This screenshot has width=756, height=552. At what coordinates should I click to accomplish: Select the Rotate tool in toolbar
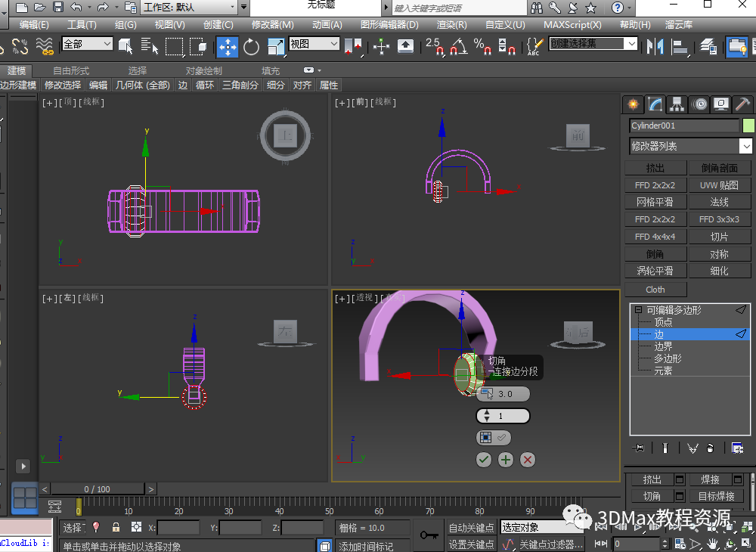(251, 46)
